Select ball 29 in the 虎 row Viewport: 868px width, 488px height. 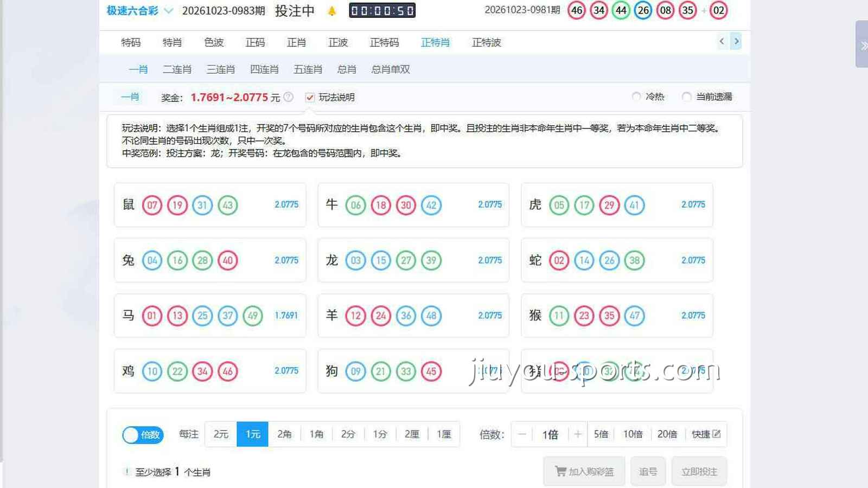click(x=610, y=205)
